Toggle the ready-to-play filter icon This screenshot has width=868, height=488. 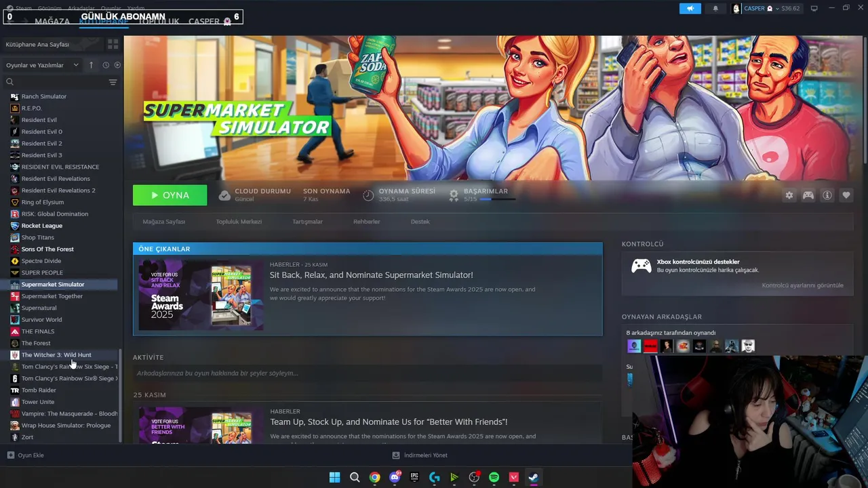point(117,65)
